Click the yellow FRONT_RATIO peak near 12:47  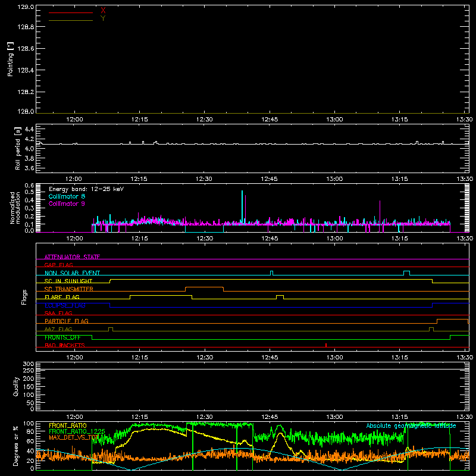280,434
